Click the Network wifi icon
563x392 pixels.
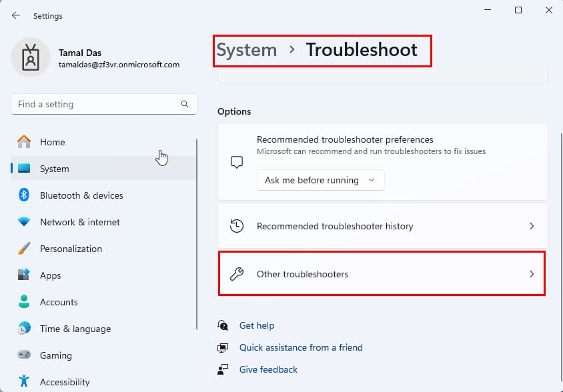tap(24, 222)
